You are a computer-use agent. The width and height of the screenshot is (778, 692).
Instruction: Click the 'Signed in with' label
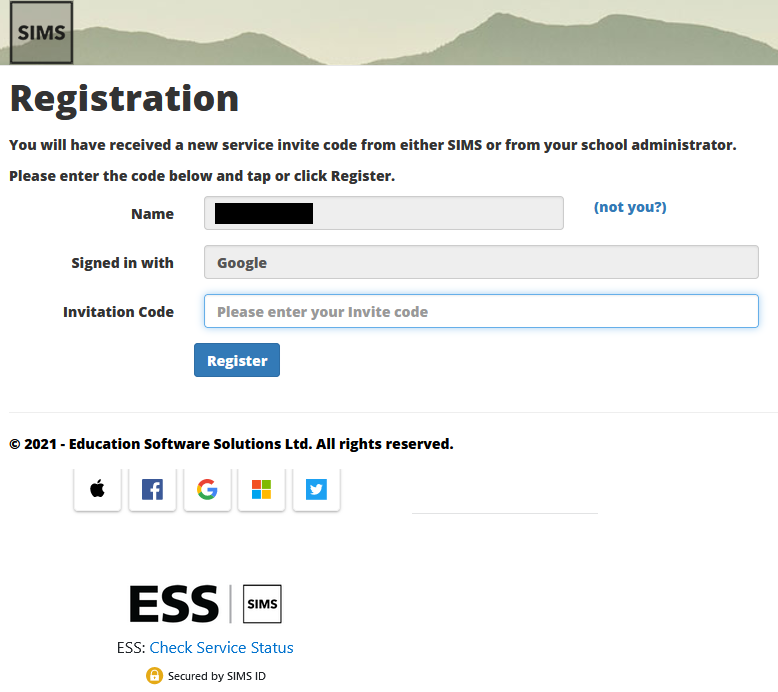(122, 262)
